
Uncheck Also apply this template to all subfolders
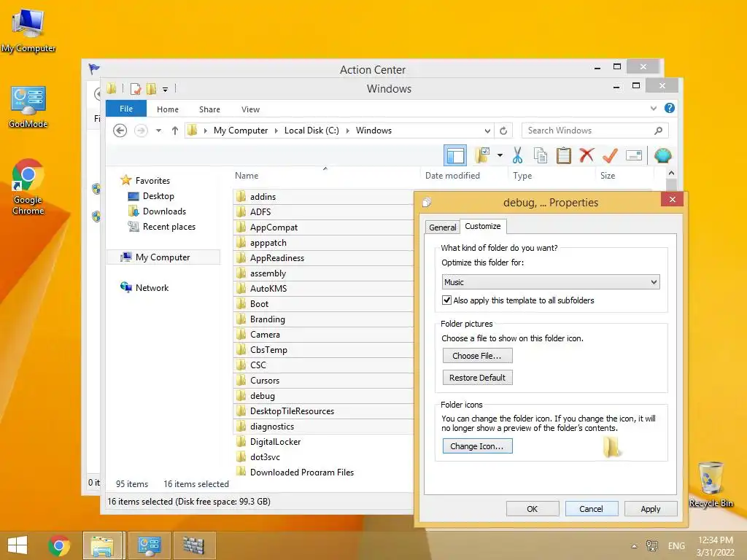coord(447,300)
